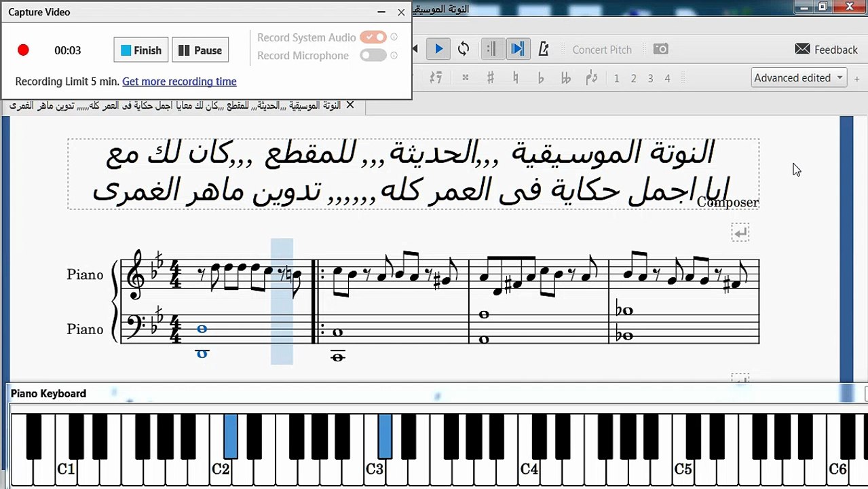Toggle Record Microphone switch
Viewport: 868px width, 489px height.
pyautogui.click(x=373, y=56)
